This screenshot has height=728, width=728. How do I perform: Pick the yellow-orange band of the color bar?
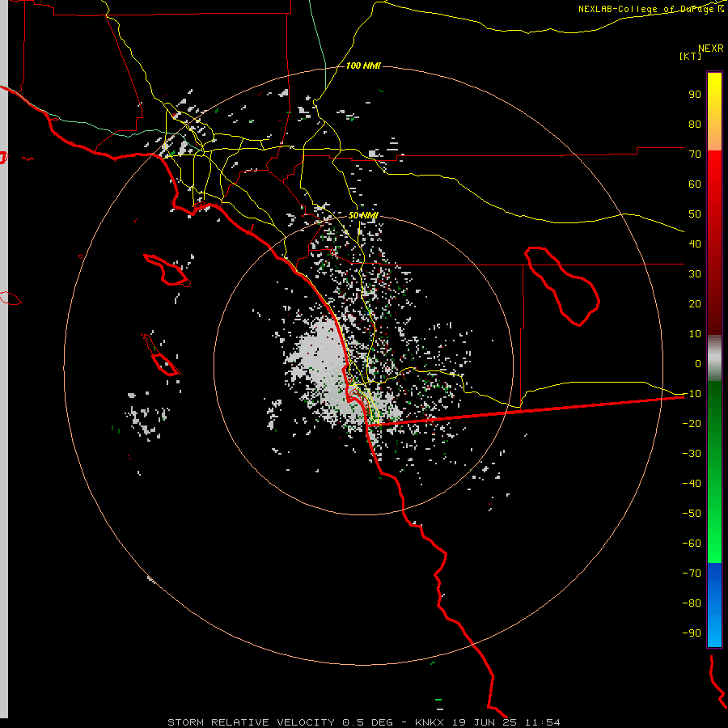[x=714, y=112]
